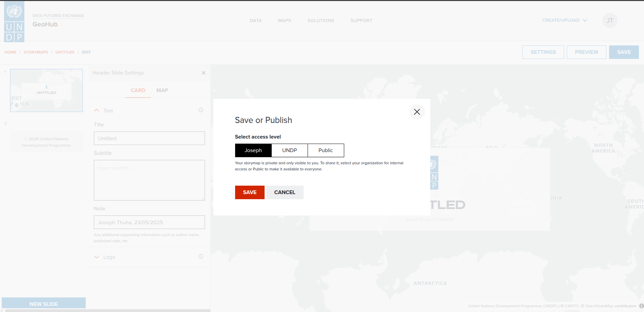Close the Save or Publish dialog
Image resolution: width=644 pixels, height=312 pixels.
point(417,112)
